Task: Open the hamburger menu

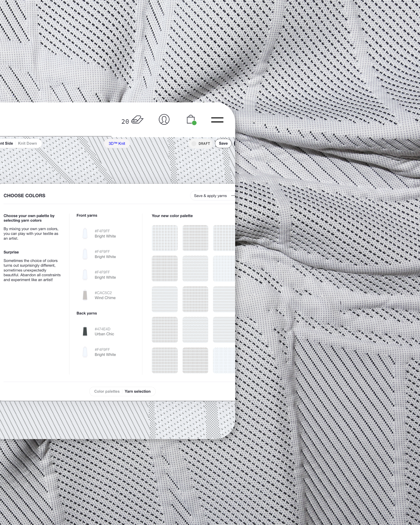Action: click(217, 120)
